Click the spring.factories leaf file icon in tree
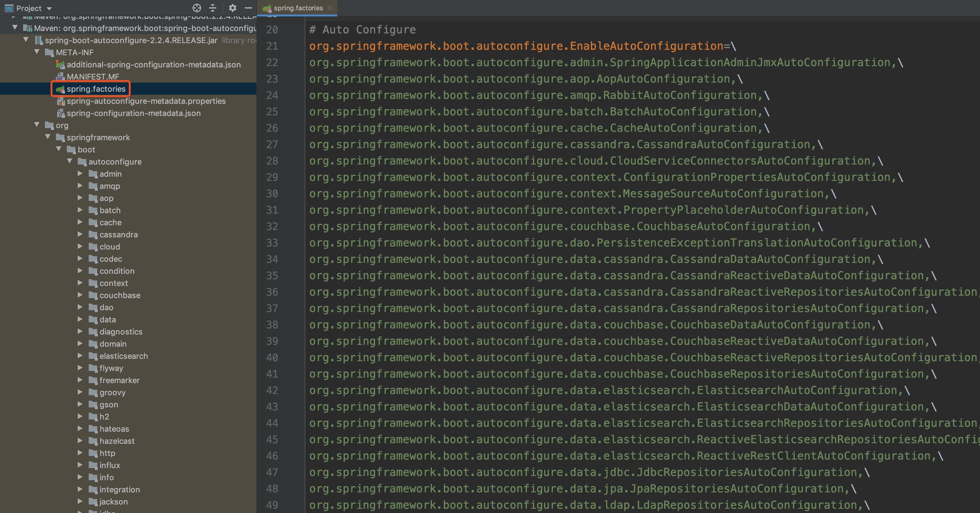Image resolution: width=980 pixels, height=513 pixels. pyautogui.click(x=60, y=89)
